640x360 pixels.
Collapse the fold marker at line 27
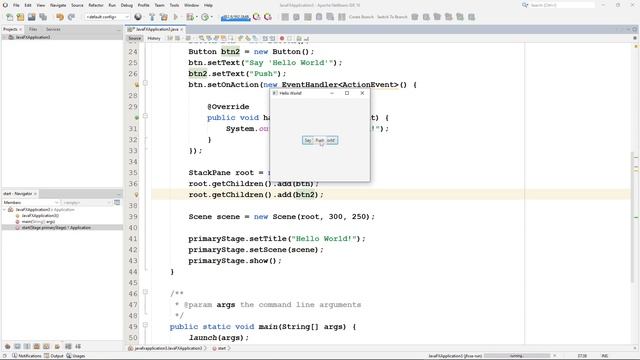(145, 83)
